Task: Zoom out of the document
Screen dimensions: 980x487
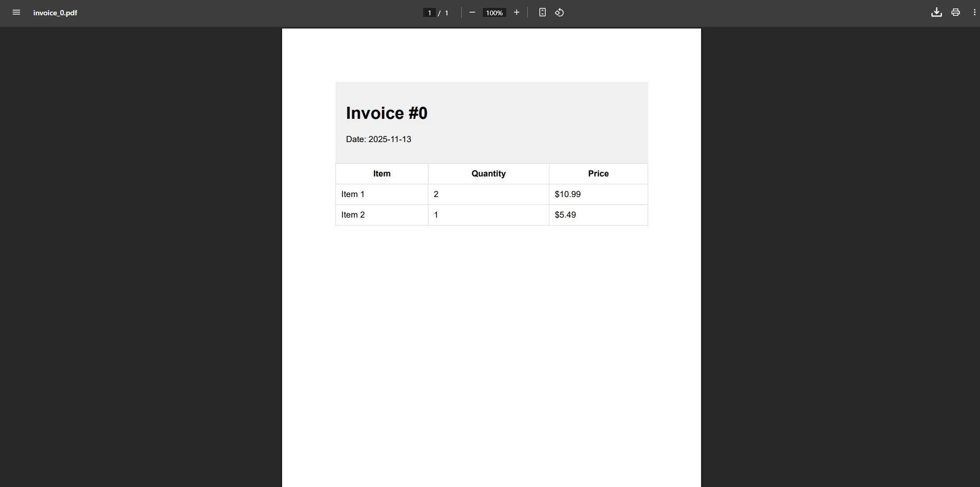Action: [x=472, y=12]
